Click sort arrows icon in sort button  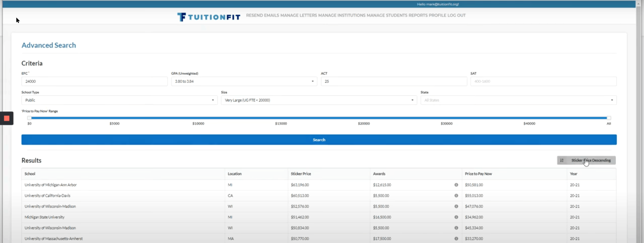pos(562,160)
